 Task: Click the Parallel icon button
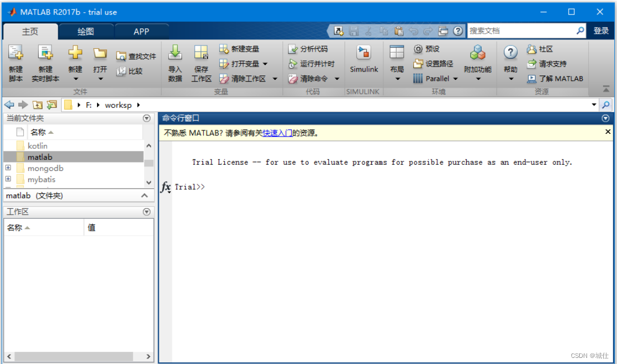coord(431,79)
